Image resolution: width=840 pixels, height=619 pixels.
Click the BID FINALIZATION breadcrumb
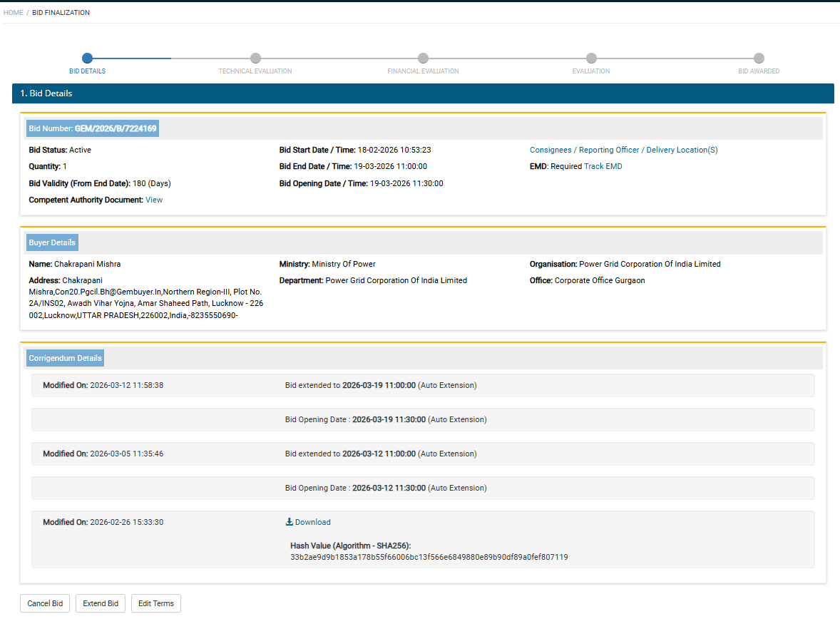61,13
